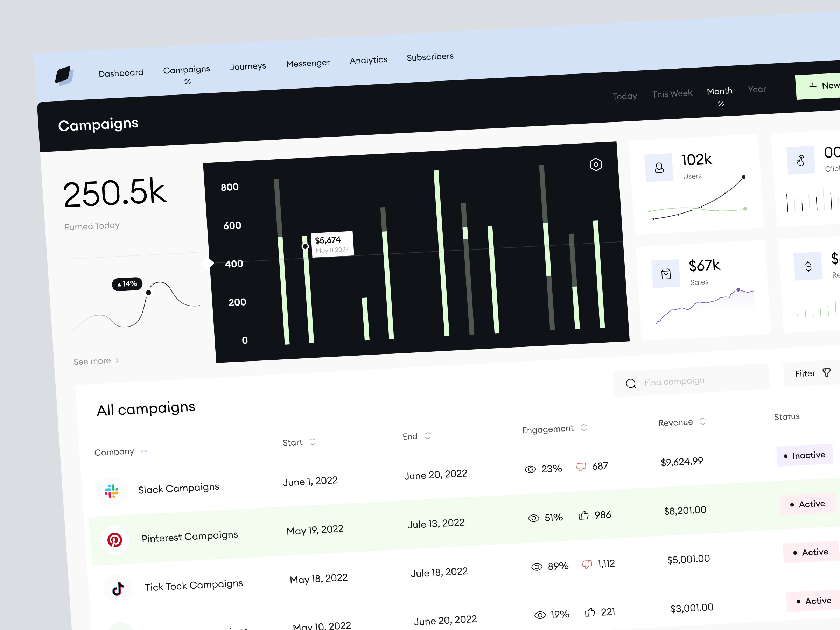Click the 102k Users card value
Screen dimensions: 840x630
(x=696, y=160)
